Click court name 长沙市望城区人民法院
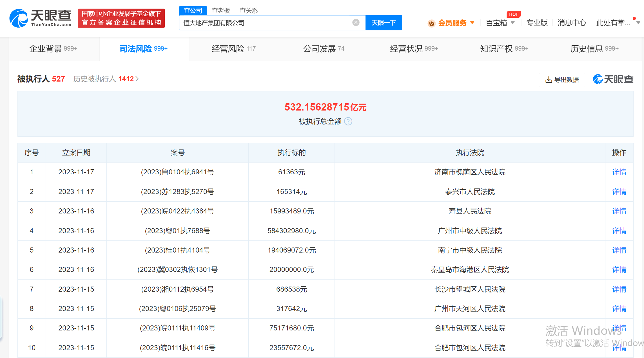The width and height of the screenshot is (644, 358). click(470, 289)
